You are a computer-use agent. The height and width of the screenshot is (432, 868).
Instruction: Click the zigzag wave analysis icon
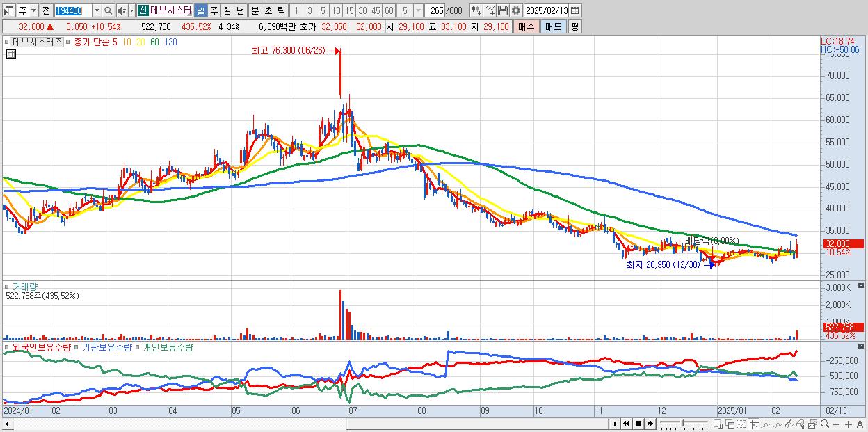point(778,424)
